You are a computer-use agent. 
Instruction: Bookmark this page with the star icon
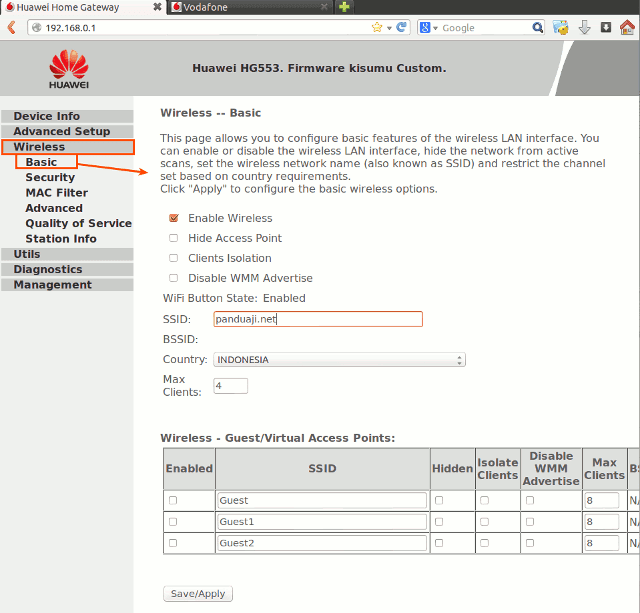pos(377,27)
